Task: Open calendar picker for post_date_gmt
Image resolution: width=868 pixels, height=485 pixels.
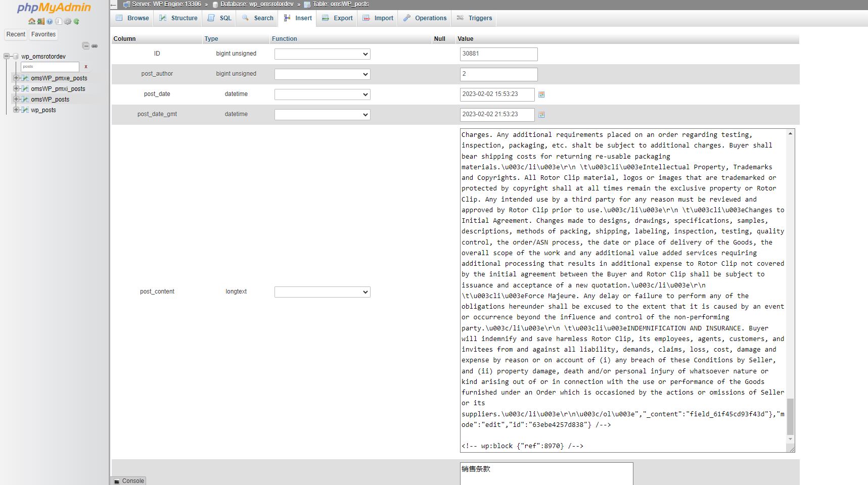Action: click(x=541, y=115)
